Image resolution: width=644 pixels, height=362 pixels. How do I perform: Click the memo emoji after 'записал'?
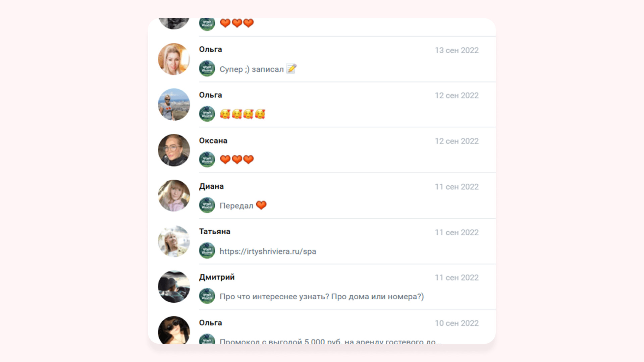point(291,69)
